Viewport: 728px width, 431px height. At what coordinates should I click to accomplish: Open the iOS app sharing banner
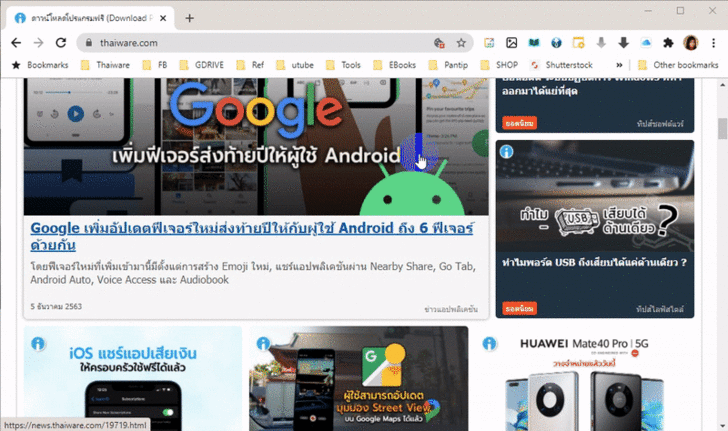(133, 379)
